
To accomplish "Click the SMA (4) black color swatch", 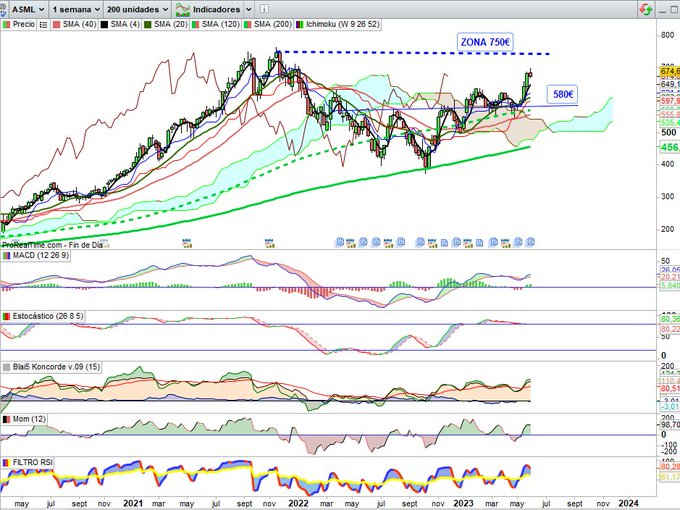I will point(105,25).
